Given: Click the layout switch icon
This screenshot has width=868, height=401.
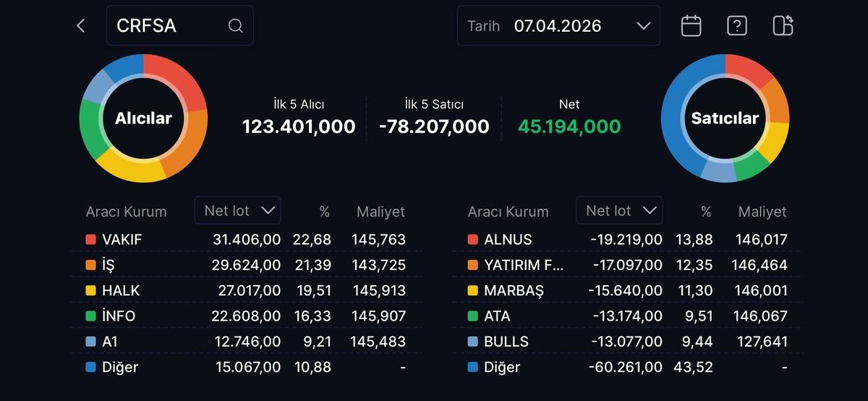Looking at the screenshot, I should (783, 26).
